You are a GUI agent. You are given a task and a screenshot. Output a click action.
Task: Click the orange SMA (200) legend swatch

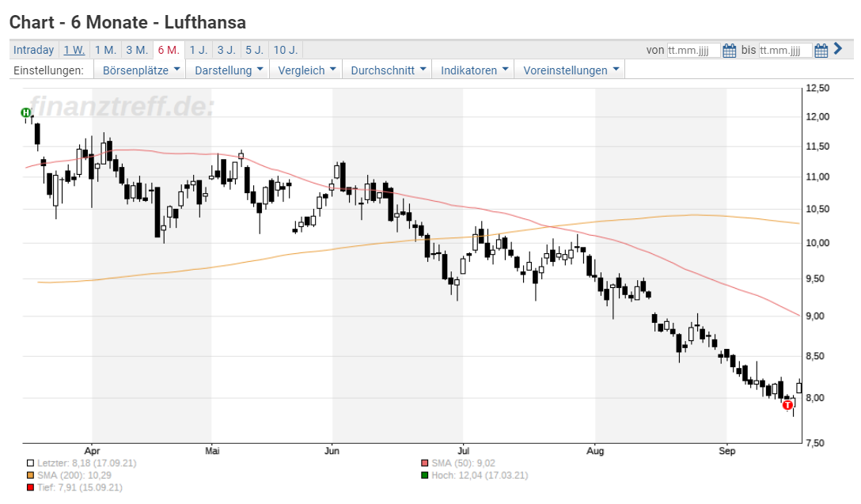coord(30,476)
